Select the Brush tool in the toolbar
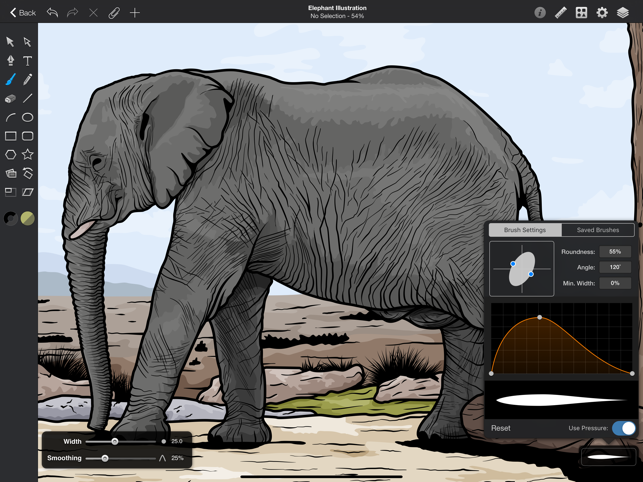The height and width of the screenshot is (482, 643). pyautogui.click(x=10, y=80)
